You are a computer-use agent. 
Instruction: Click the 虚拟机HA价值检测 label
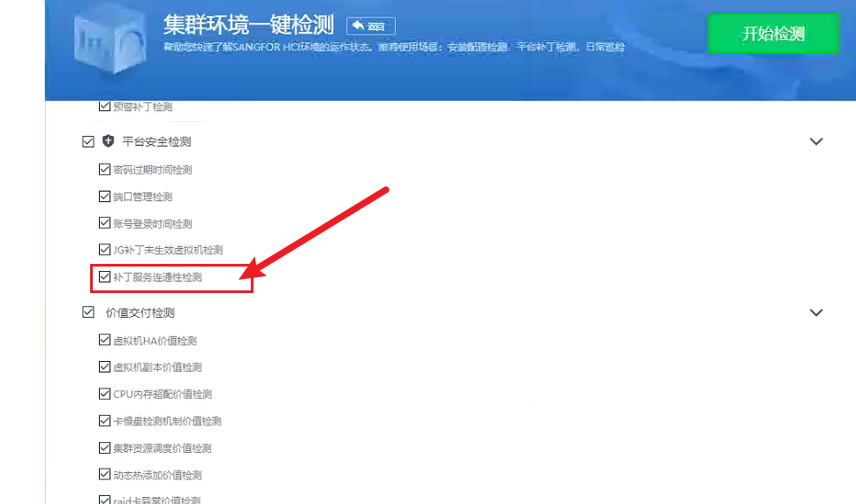[x=155, y=341]
